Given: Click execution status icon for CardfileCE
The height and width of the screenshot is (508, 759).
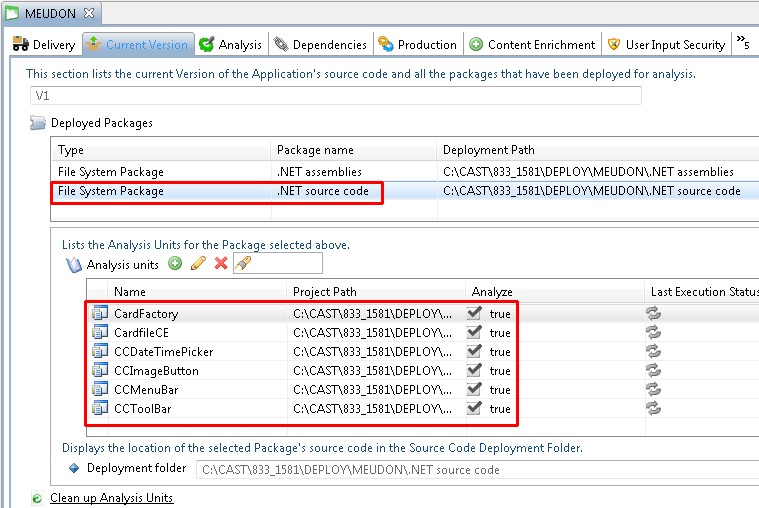Looking at the screenshot, I should [x=654, y=333].
